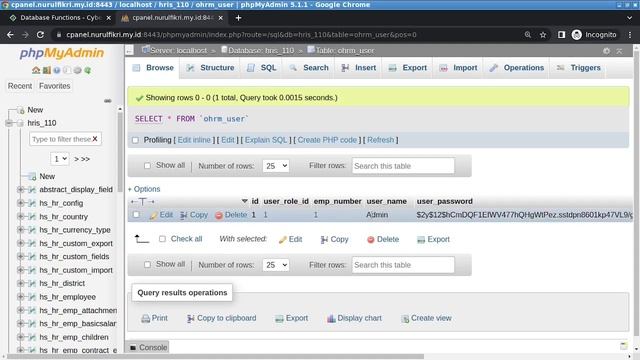Expand the + Options link
The height and width of the screenshot is (360, 640).
click(x=144, y=189)
